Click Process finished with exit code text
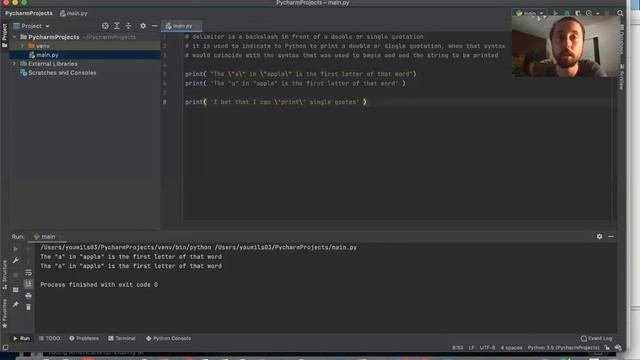The image size is (640, 360). click(99, 284)
